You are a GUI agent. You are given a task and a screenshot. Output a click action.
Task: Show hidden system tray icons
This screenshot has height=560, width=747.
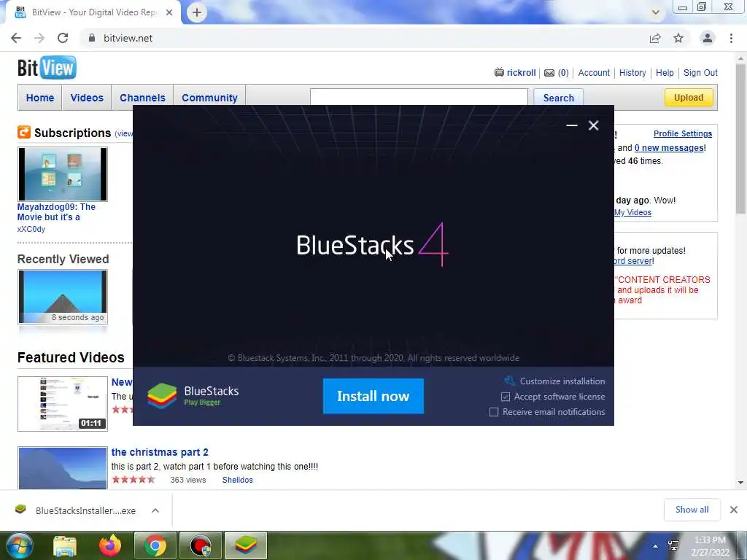coord(656,546)
